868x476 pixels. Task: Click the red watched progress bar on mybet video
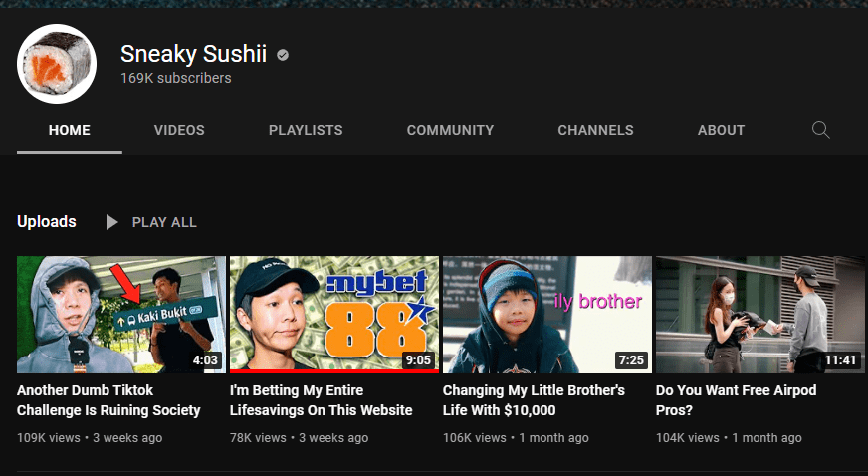pos(334,371)
